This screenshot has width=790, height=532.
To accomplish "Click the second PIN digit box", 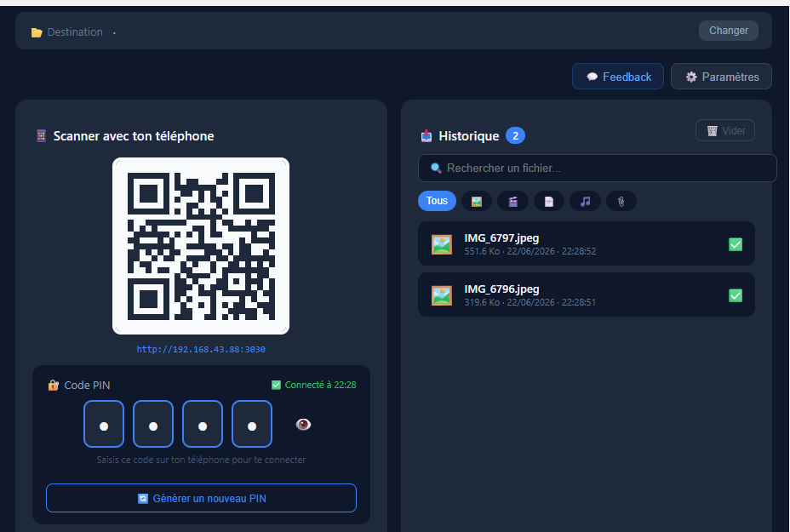I will [153, 424].
